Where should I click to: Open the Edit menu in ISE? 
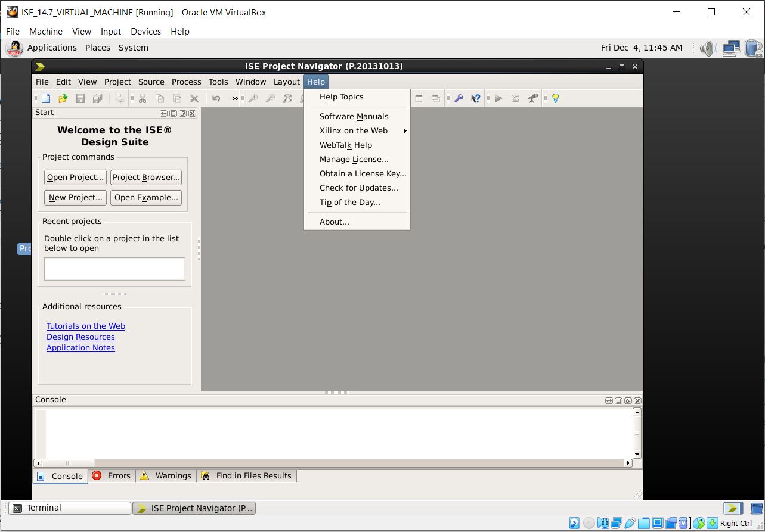(63, 82)
